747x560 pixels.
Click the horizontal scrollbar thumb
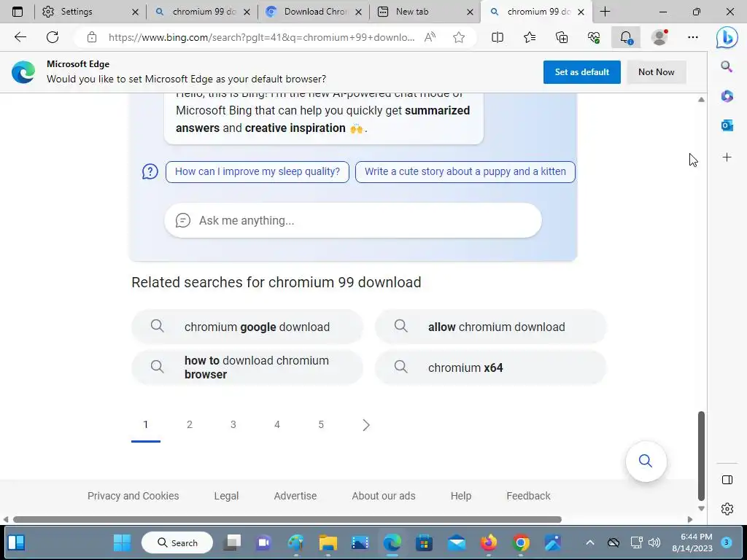(x=287, y=519)
